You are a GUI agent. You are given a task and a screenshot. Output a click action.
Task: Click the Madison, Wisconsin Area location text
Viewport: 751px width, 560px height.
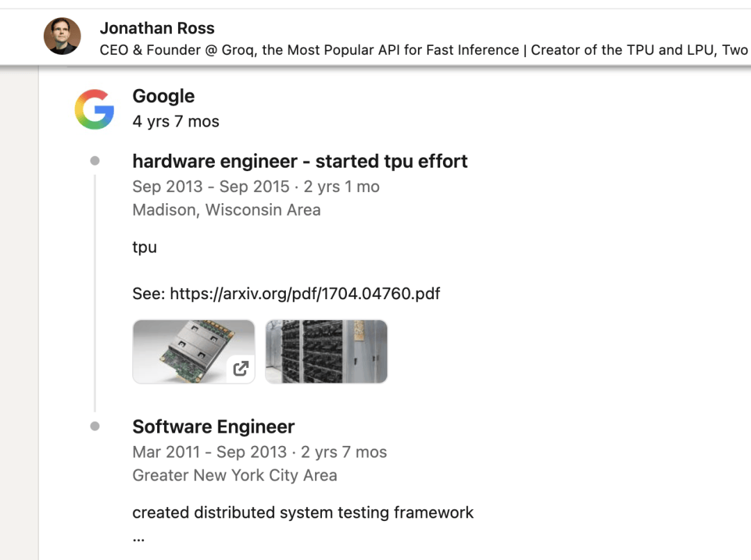pyautogui.click(x=226, y=210)
